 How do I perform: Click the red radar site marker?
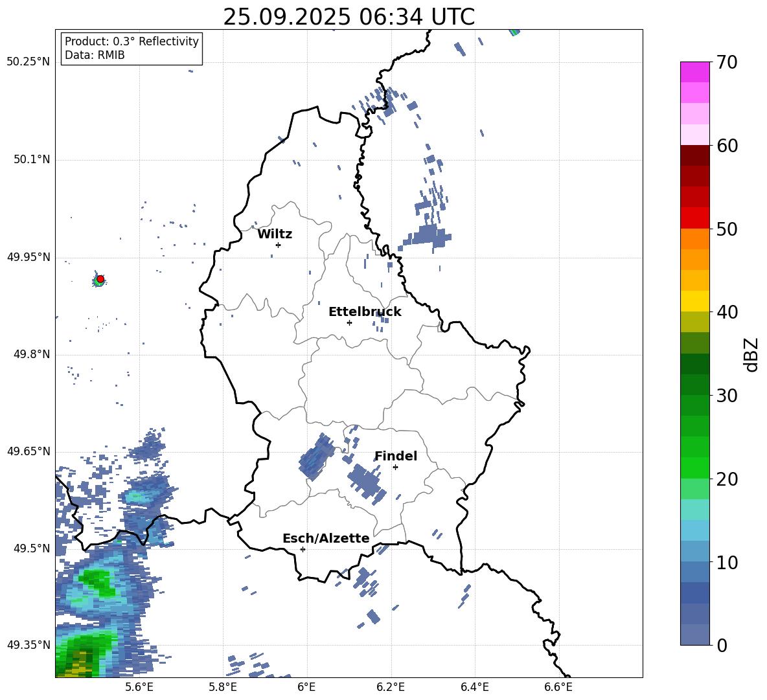click(100, 279)
